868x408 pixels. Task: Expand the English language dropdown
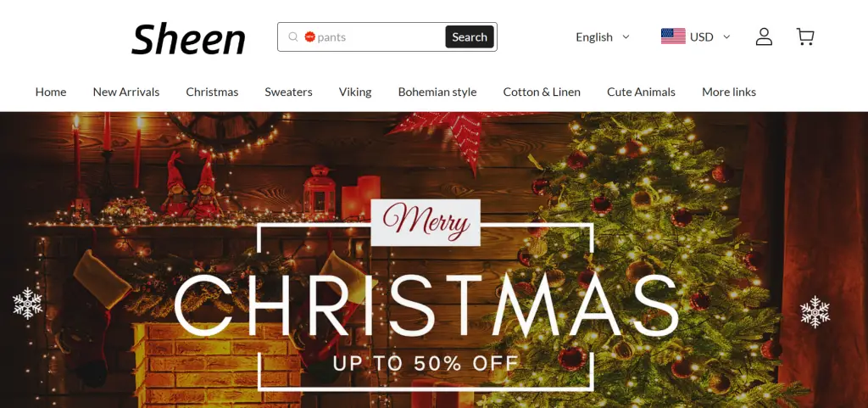click(603, 37)
